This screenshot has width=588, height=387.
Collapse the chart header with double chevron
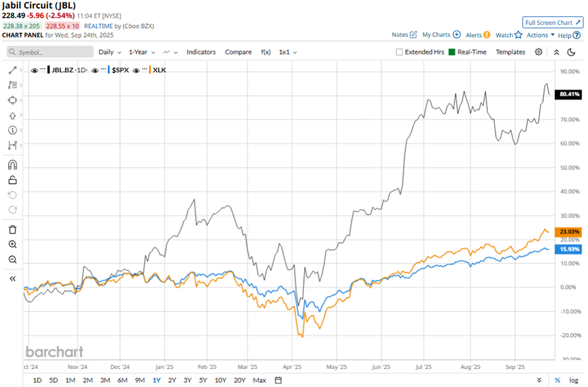point(557,52)
